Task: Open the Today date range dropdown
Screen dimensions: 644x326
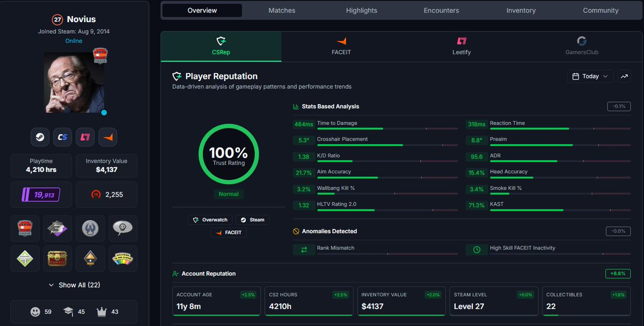Action: point(590,76)
